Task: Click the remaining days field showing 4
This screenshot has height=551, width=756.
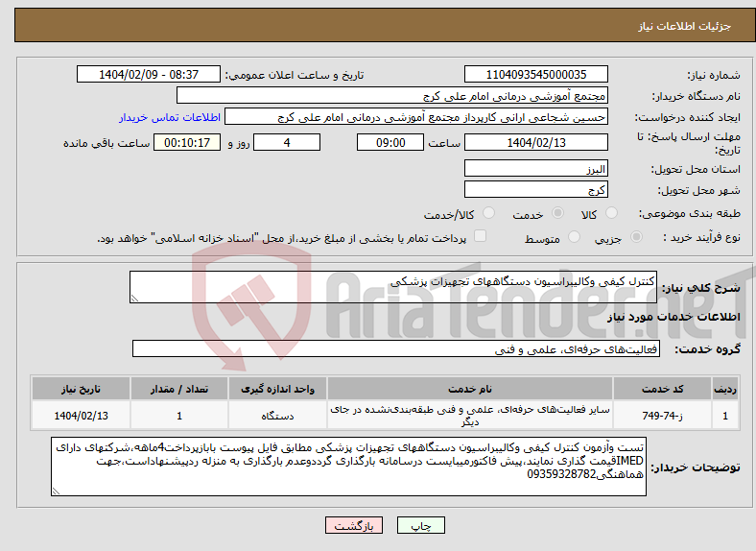Action: (287, 142)
